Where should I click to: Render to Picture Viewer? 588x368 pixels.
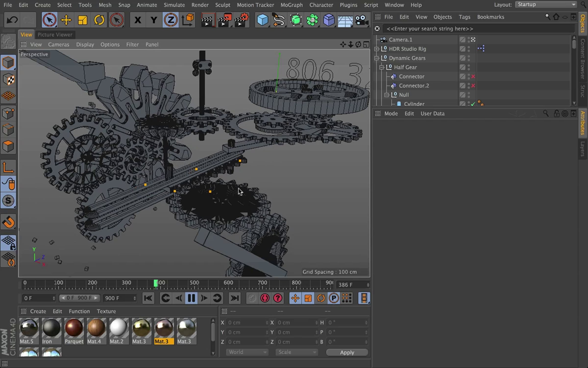225,20
